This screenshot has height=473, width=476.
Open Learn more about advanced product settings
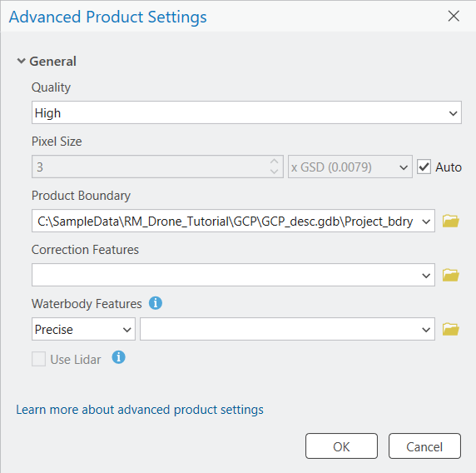pyautogui.click(x=140, y=410)
